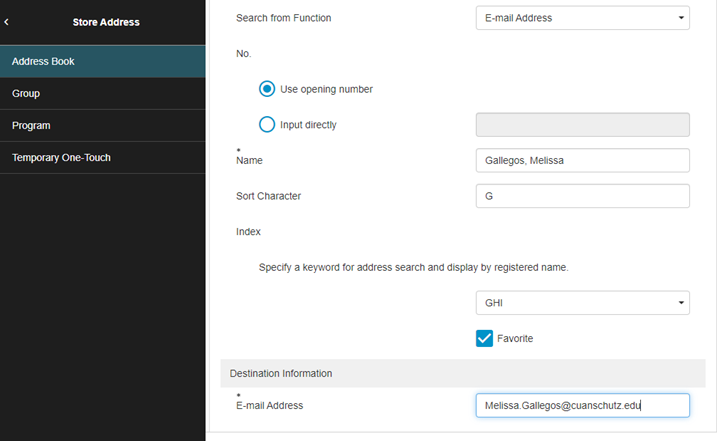Open the Address Book section
717x441 pixels.
coord(102,61)
